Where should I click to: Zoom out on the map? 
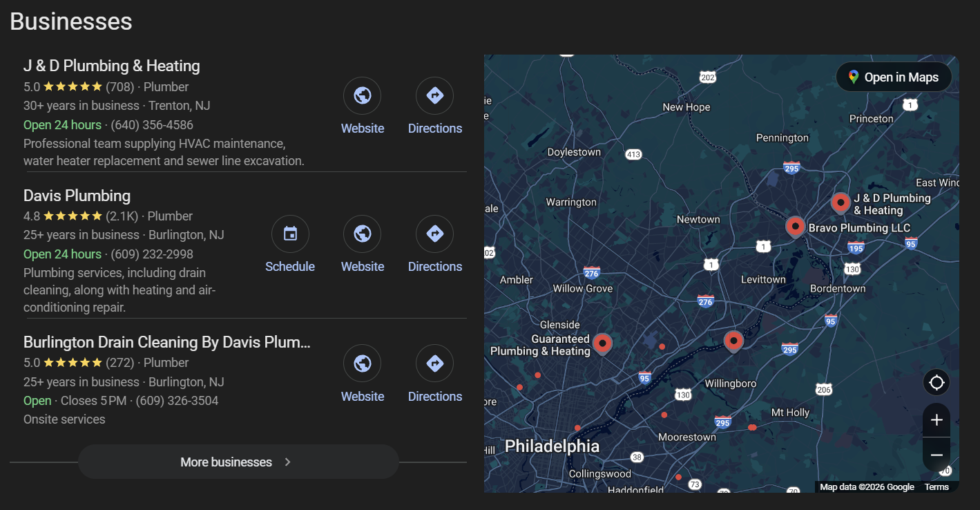(x=936, y=455)
